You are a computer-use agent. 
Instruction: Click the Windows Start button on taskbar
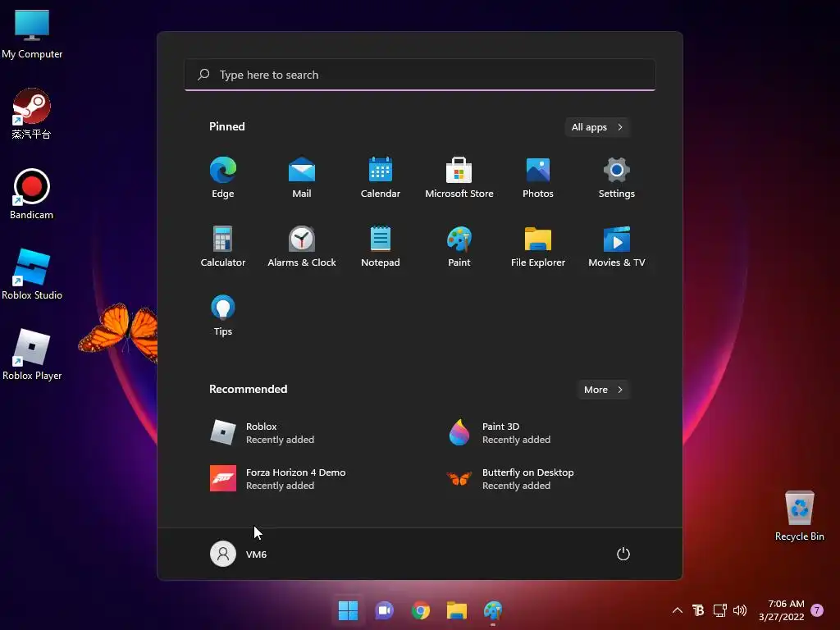348,610
